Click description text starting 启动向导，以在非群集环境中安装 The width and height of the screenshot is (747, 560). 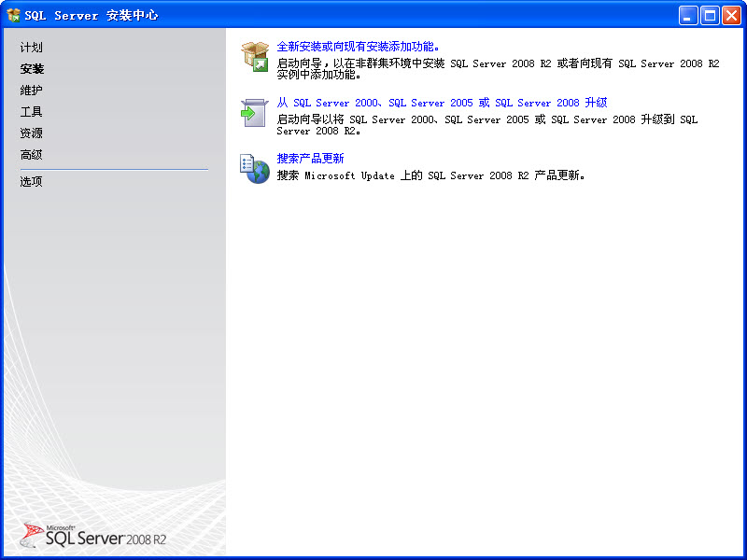[x=498, y=69]
